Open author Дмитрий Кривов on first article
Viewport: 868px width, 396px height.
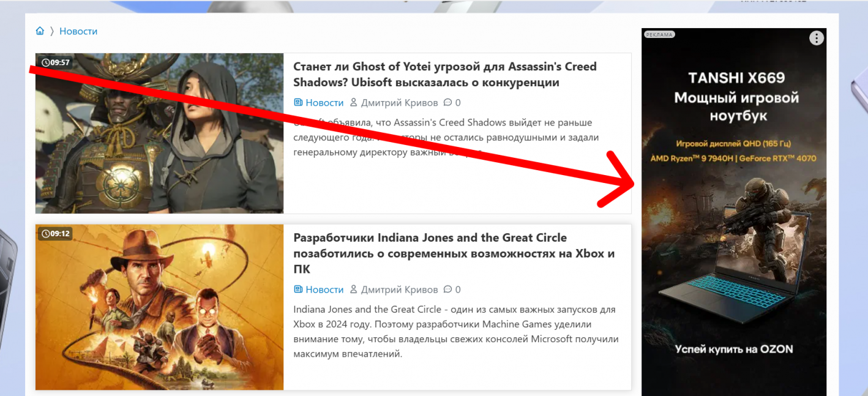click(x=399, y=103)
